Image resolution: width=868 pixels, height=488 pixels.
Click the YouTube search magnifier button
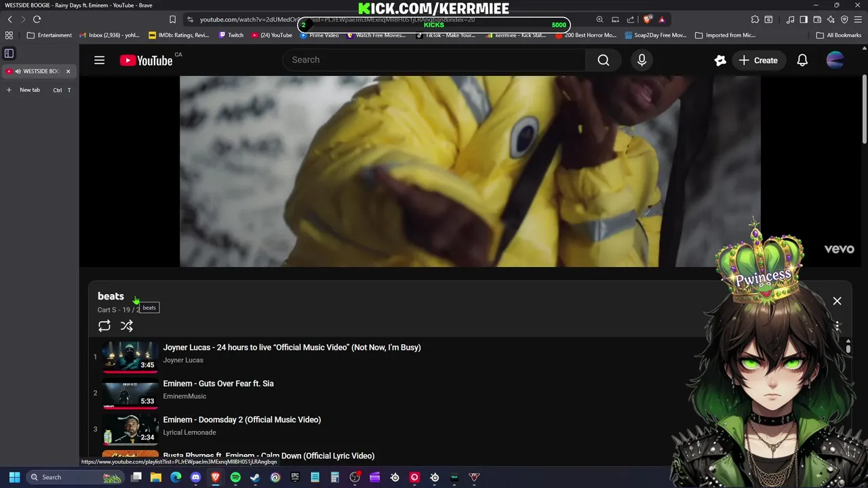[x=604, y=60]
